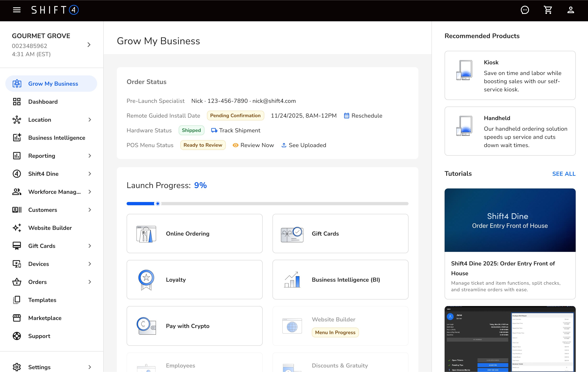
Task: Click the Business Intelligence sidebar chart icon
Action: point(17,138)
